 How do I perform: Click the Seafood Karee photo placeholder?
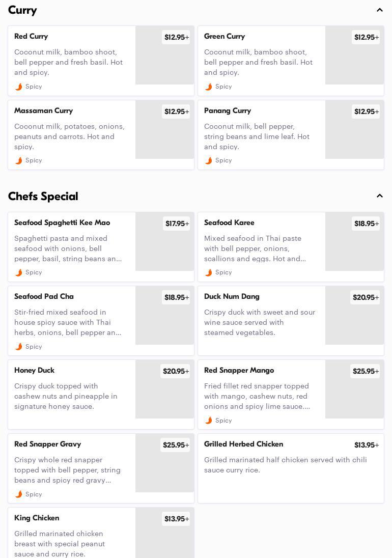(354, 247)
